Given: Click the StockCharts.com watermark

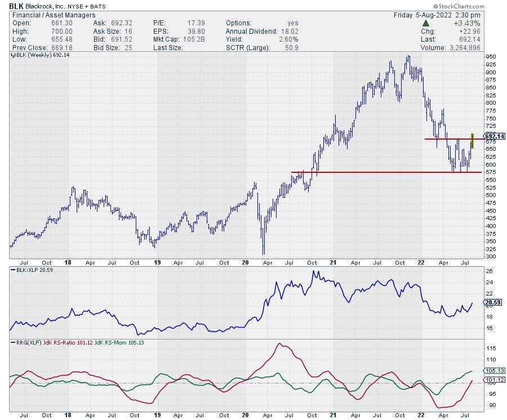Looking at the screenshot, I should tap(478, 6).
